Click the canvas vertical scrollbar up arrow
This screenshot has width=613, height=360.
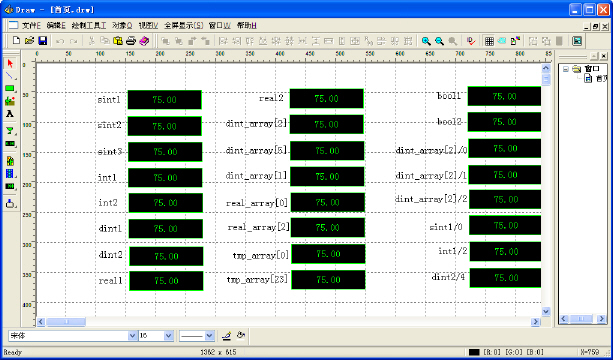point(546,68)
